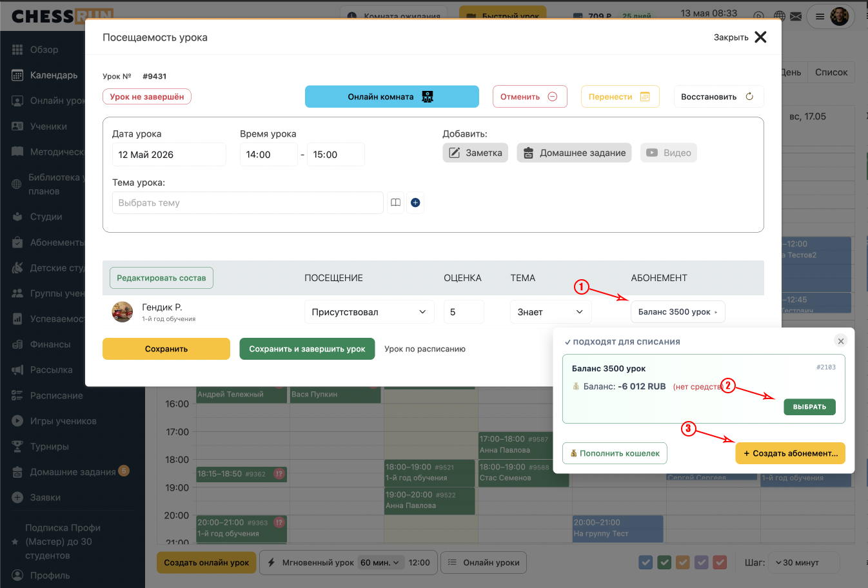Open Календарь in the sidebar menu
Screen dimensions: 868x588
(53, 75)
